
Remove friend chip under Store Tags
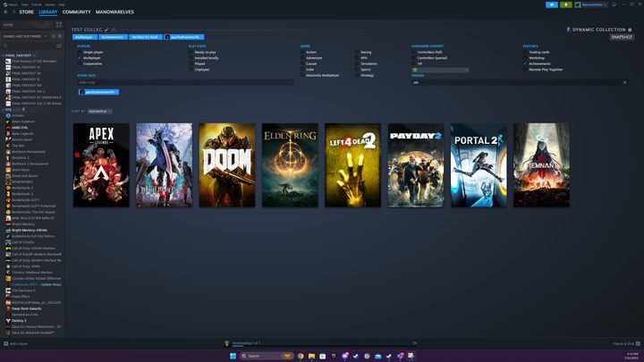click(116, 92)
